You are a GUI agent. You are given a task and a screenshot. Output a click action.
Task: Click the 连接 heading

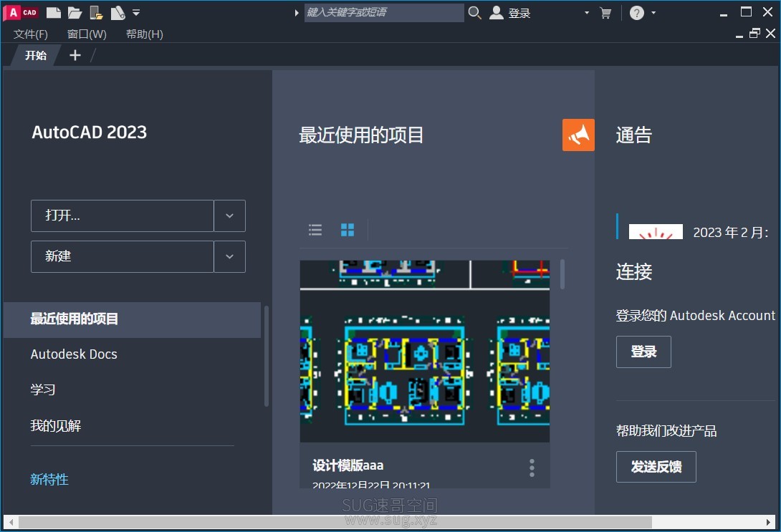pos(634,271)
